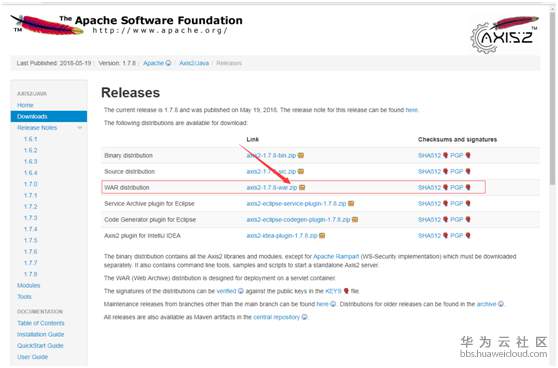The height and width of the screenshot is (368, 558).
Task: Go to Home in the sidebar
Action: click(x=25, y=105)
